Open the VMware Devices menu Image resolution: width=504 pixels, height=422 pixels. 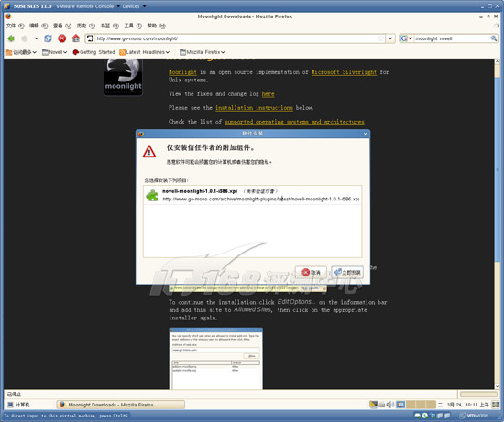(134, 6)
